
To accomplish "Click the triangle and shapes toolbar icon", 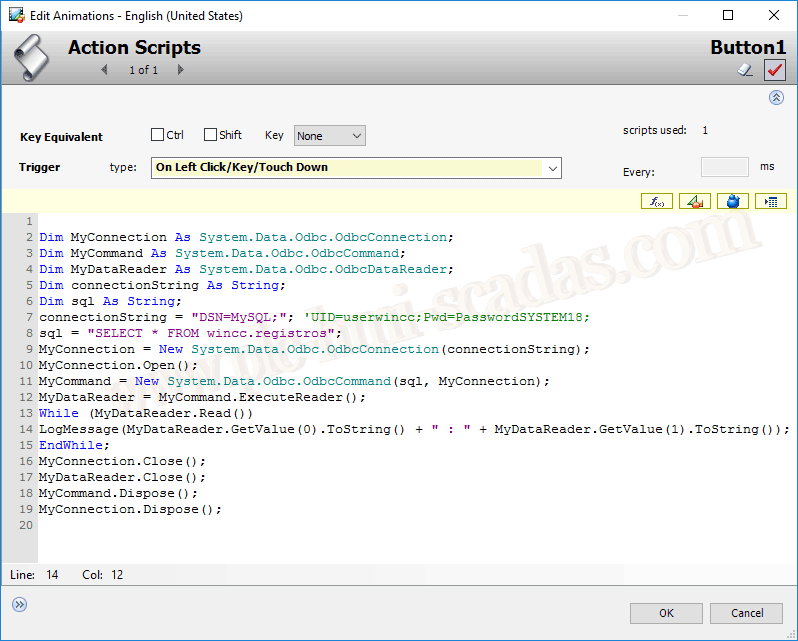I will (x=694, y=201).
